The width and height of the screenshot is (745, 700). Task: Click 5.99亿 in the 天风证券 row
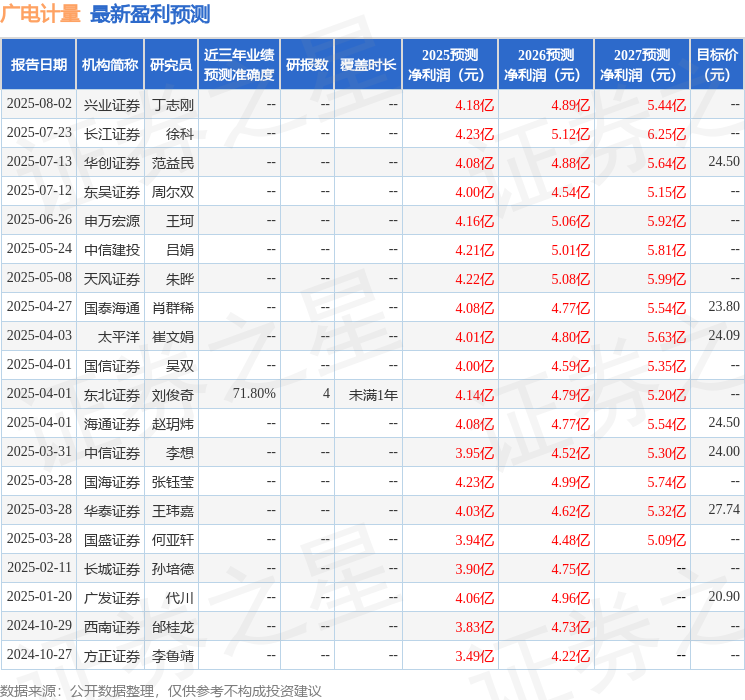667,279
